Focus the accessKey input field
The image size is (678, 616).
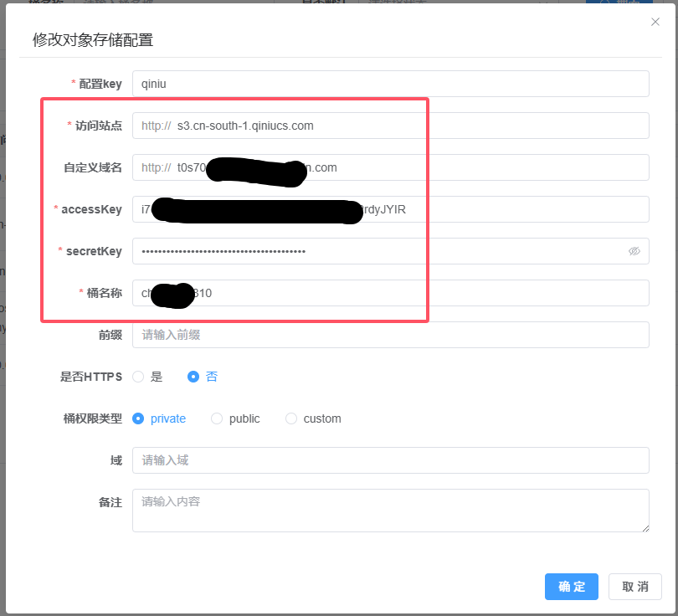pyautogui.click(x=390, y=209)
